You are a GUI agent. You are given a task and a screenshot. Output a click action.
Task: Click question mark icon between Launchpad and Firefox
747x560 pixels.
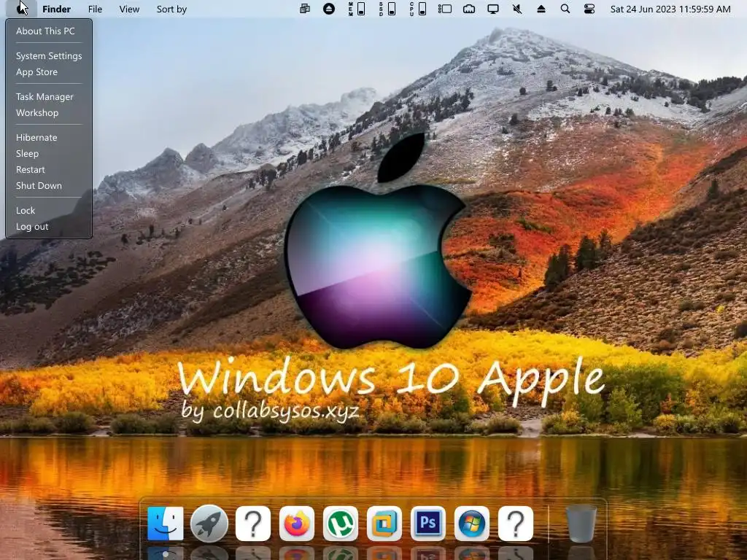coord(253,524)
